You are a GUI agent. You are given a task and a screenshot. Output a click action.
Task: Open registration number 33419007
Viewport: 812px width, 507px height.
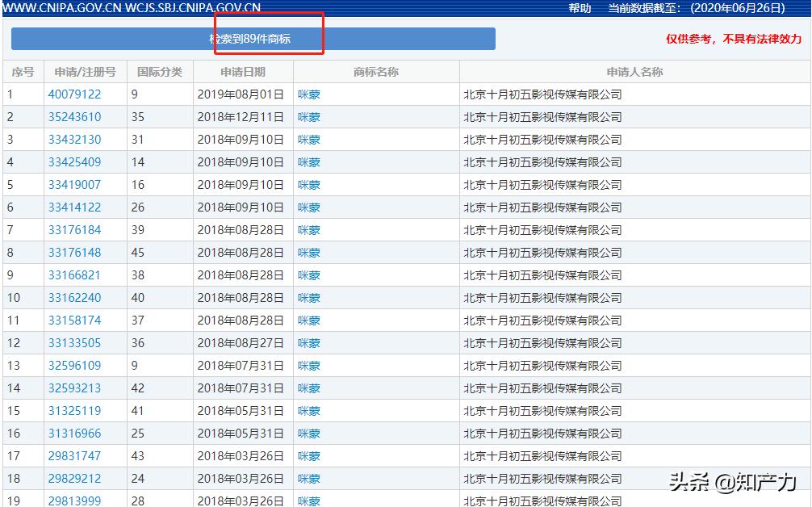(74, 185)
